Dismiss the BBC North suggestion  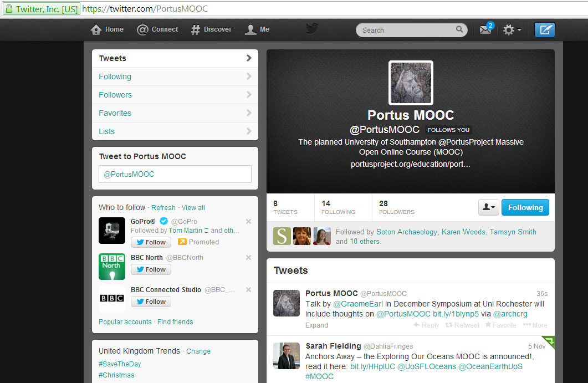pos(248,258)
